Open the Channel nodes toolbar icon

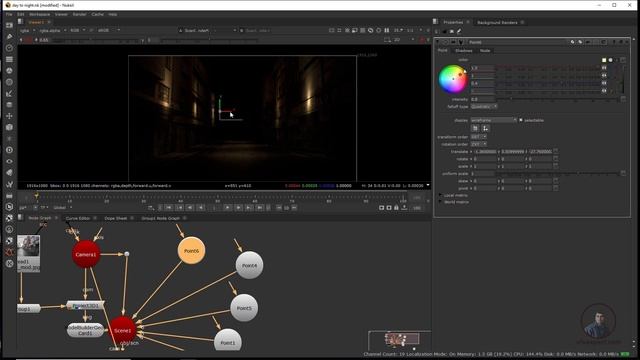tap(9, 60)
